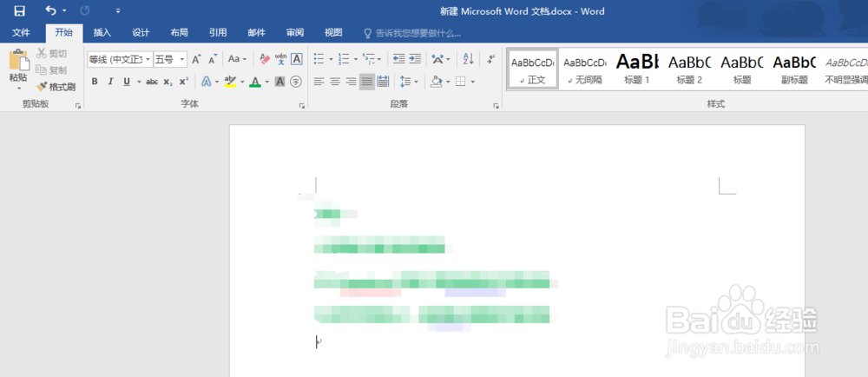868x377 pixels.
Task: Apply bullet list
Action: 319,59
